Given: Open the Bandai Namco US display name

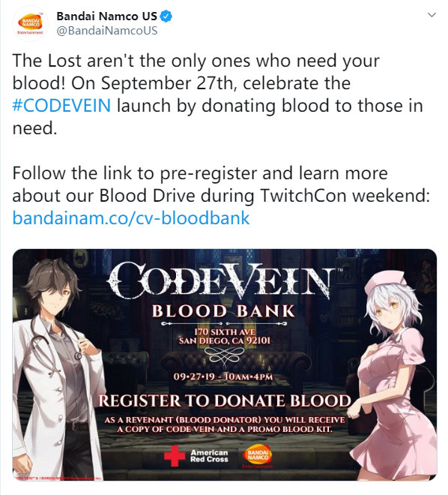Looking at the screenshot, I should tap(106, 16).
